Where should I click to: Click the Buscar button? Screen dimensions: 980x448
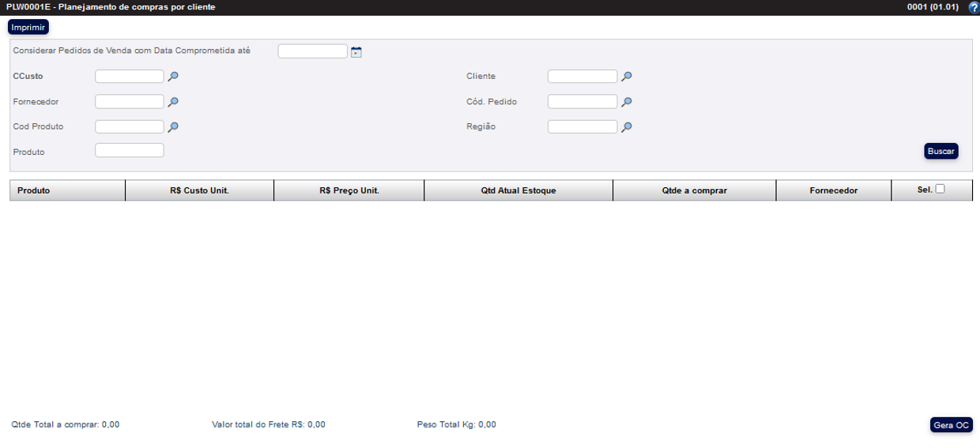click(x=940, y=151)
